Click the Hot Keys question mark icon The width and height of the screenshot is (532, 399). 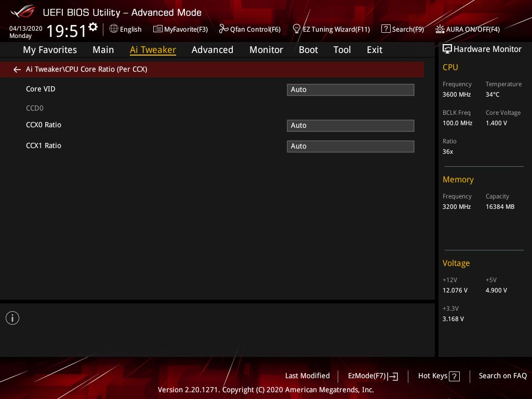point(454,376)
